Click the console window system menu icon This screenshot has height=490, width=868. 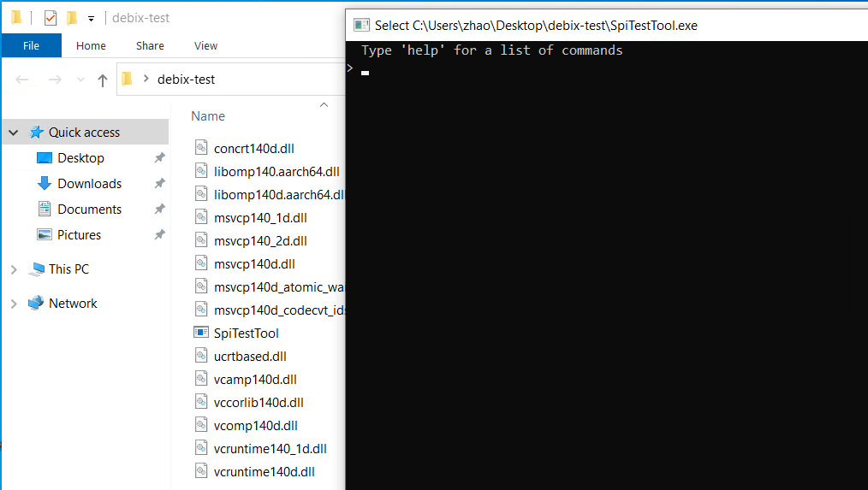[361, 25]
